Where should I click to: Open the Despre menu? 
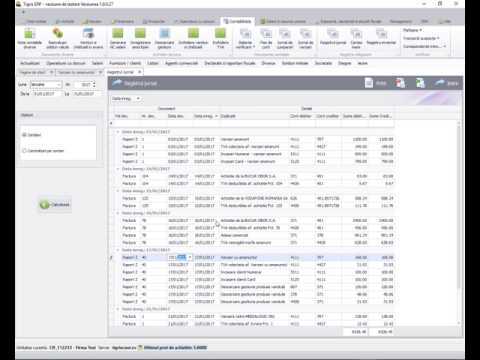[345, 63]
